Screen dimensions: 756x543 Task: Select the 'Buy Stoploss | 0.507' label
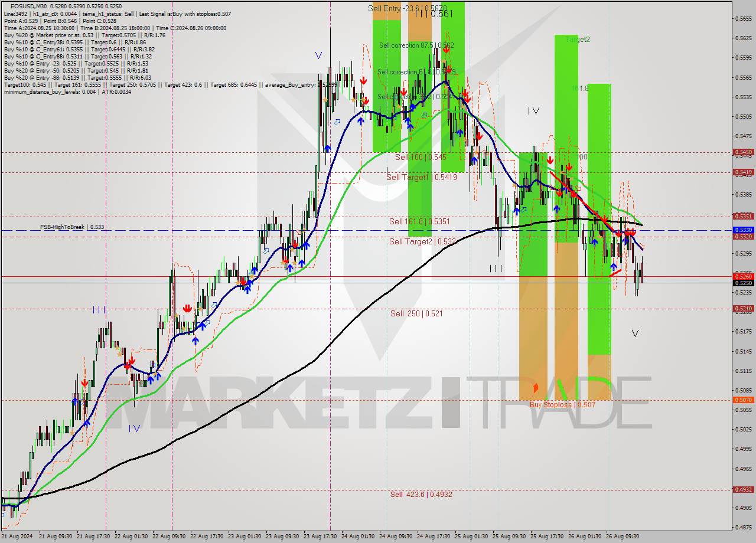click(x=562, y=404)
